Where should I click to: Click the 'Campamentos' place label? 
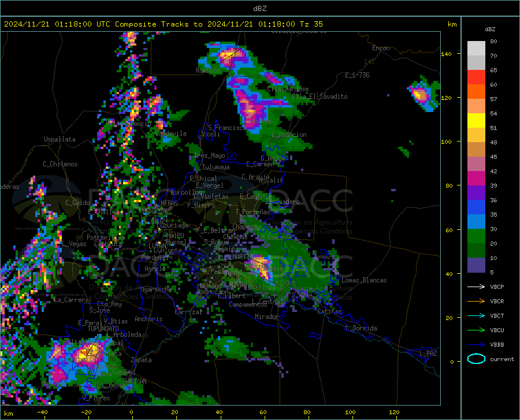(248, 304)
